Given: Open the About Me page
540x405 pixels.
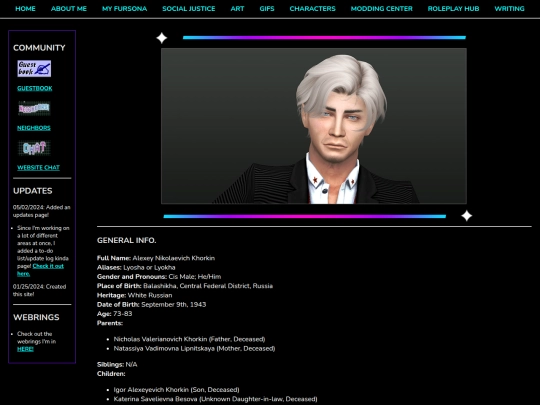Looking at the screenshot, I should [x=69, y=9].
